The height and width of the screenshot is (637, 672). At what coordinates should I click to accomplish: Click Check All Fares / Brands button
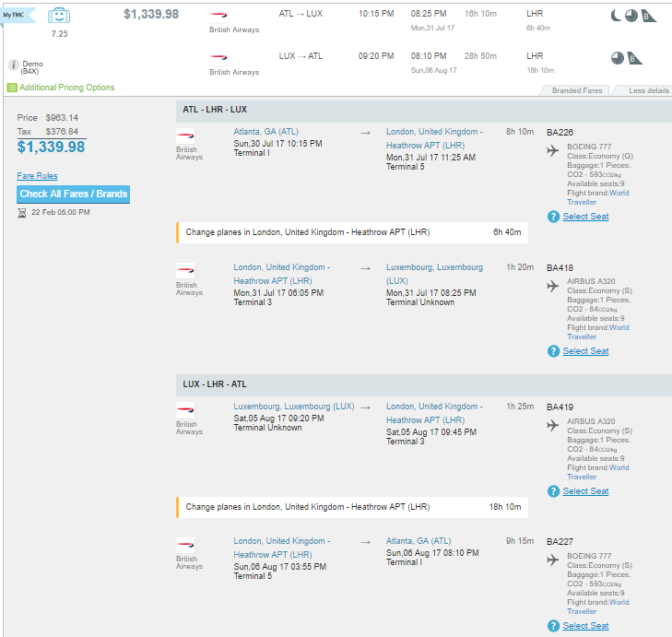74,195
